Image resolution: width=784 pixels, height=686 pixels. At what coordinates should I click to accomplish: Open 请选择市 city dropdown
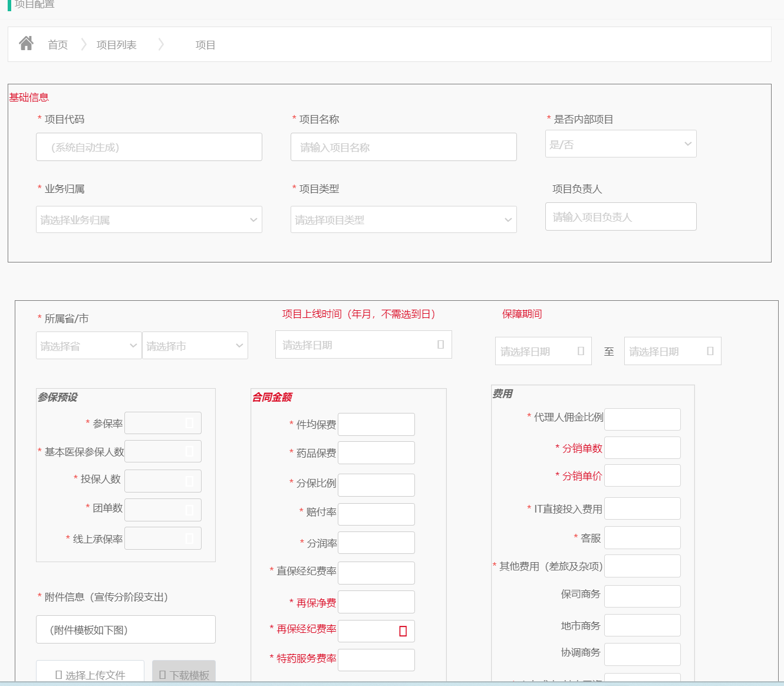click(x=195, y=346)
